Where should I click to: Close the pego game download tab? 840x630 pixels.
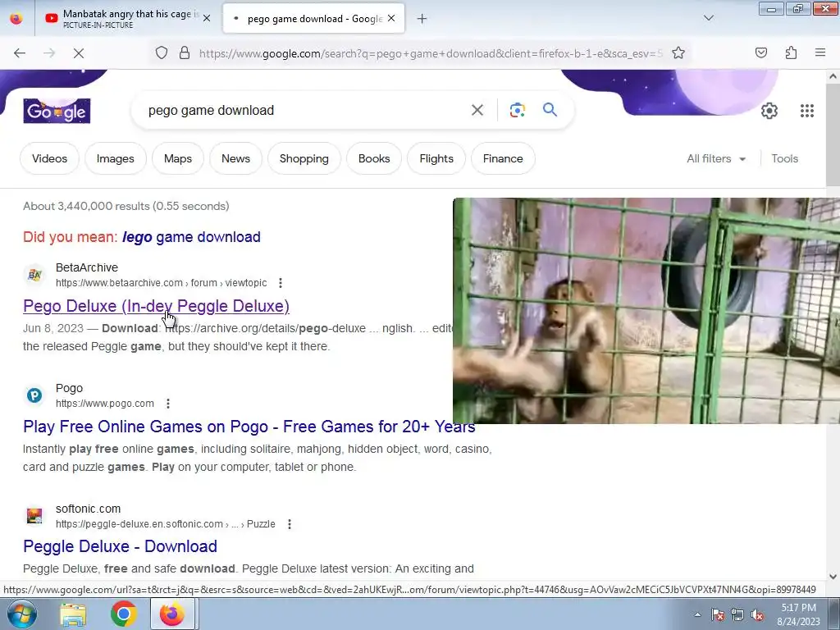point(391,18)
